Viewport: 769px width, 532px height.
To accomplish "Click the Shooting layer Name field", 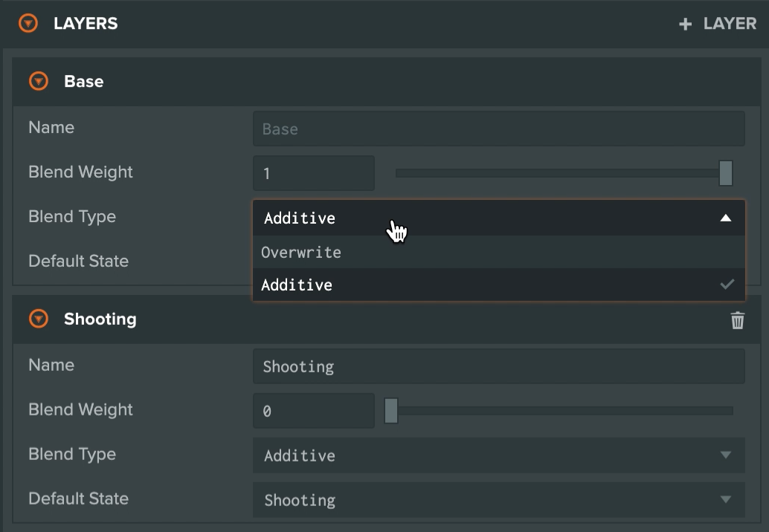I will [x=498, y=366].
